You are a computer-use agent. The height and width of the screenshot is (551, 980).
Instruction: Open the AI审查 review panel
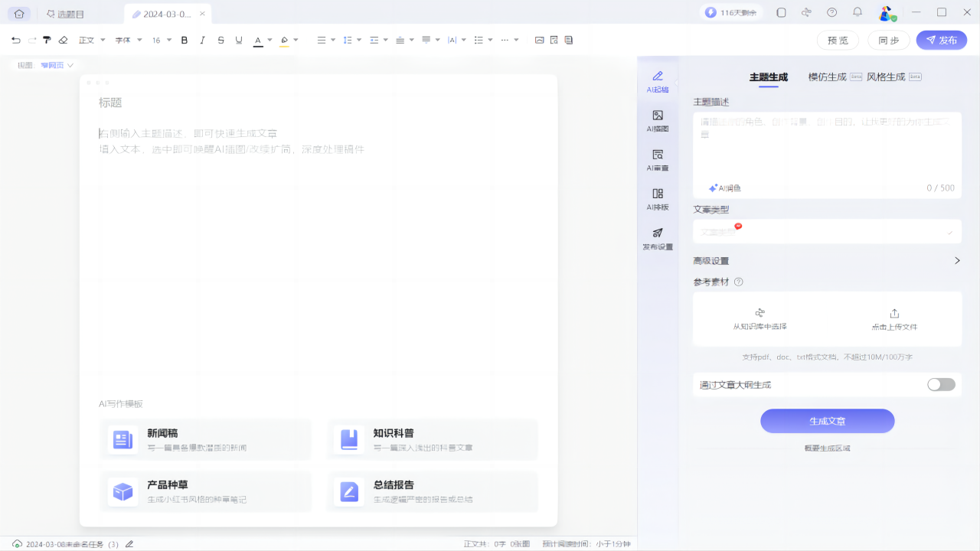point(657,159)
